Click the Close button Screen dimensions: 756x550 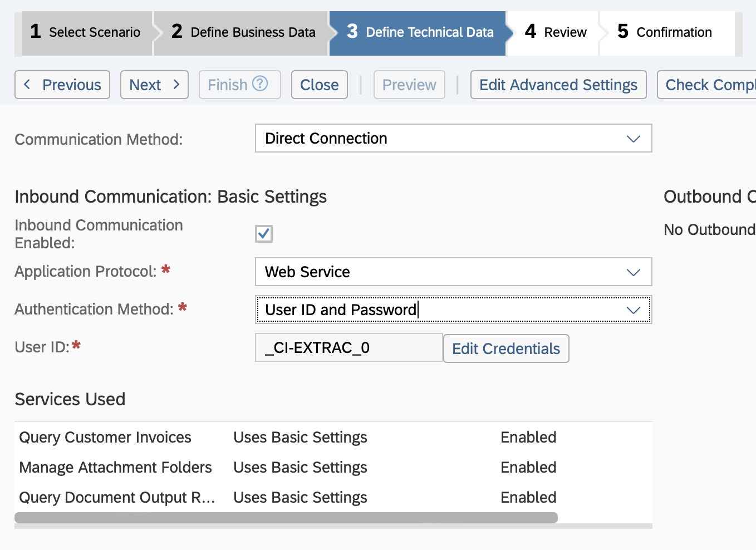click(x=319, y=85)
